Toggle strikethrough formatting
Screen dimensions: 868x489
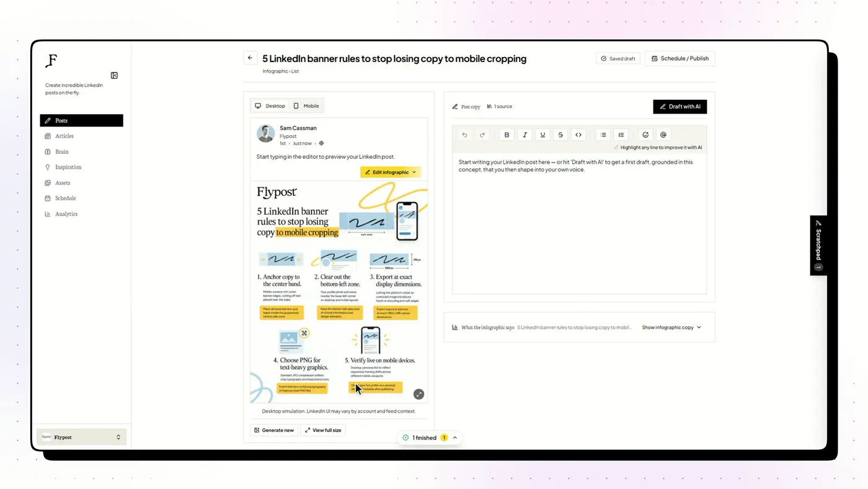click(x=560, y=135)
